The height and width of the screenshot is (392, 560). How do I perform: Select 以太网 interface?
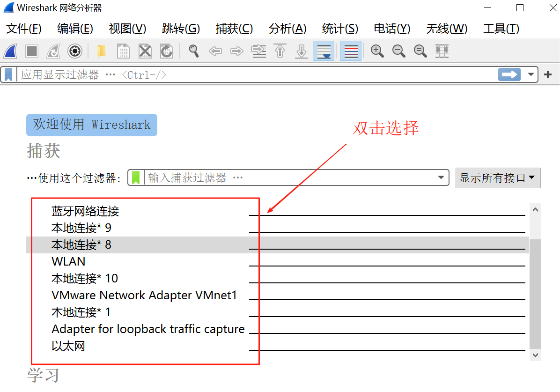(x=278, y=346)
